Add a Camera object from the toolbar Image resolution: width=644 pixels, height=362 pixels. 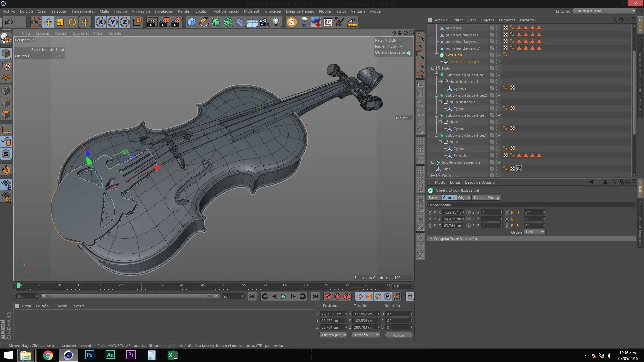[x=264, y=22]
